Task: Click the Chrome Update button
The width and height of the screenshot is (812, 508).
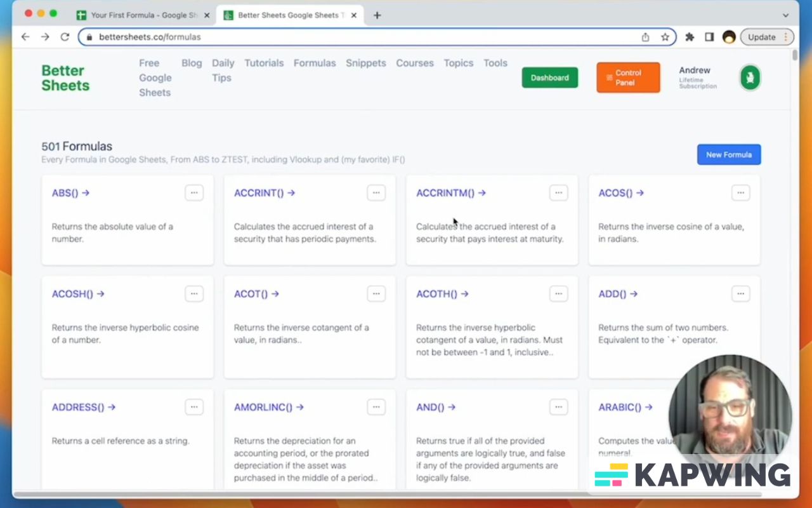Action: (x=767, y=37)
